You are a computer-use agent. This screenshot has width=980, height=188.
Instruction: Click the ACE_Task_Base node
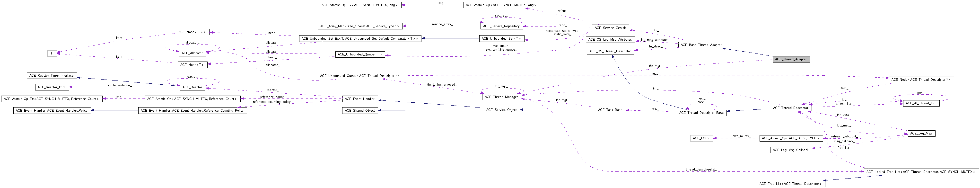pos(610,110)
